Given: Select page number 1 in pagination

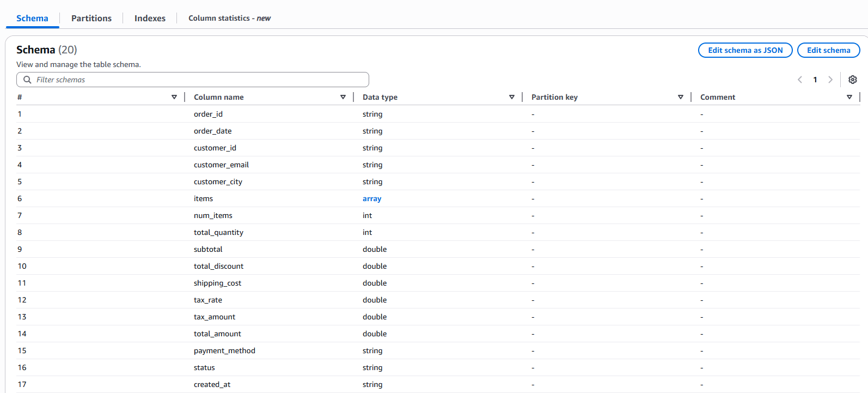Looking at the screenshot, I should coord(815,80).
